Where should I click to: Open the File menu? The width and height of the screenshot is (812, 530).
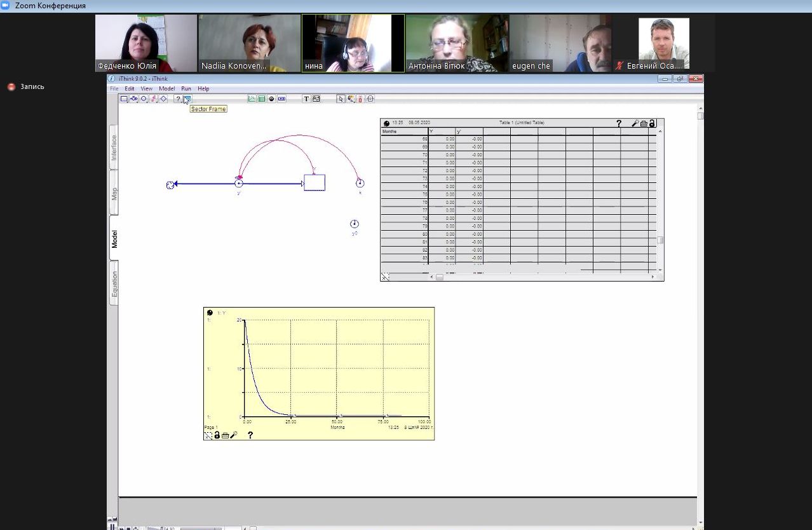point(114,89)
